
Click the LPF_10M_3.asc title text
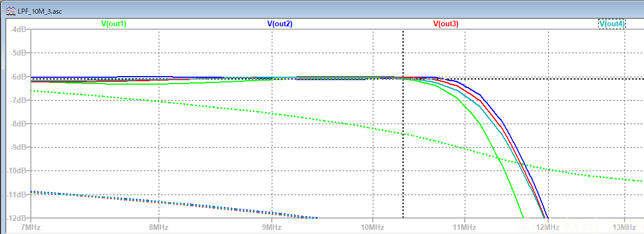point(40,11)
